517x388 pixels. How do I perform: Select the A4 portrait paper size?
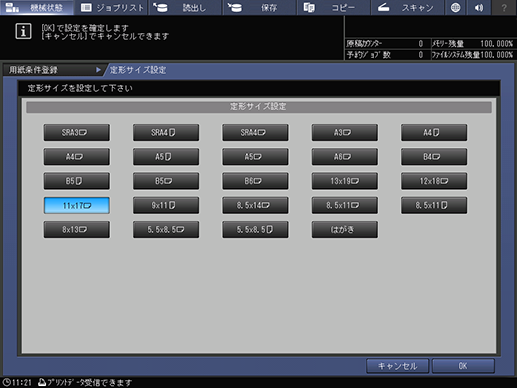click(x=434, y=132)
